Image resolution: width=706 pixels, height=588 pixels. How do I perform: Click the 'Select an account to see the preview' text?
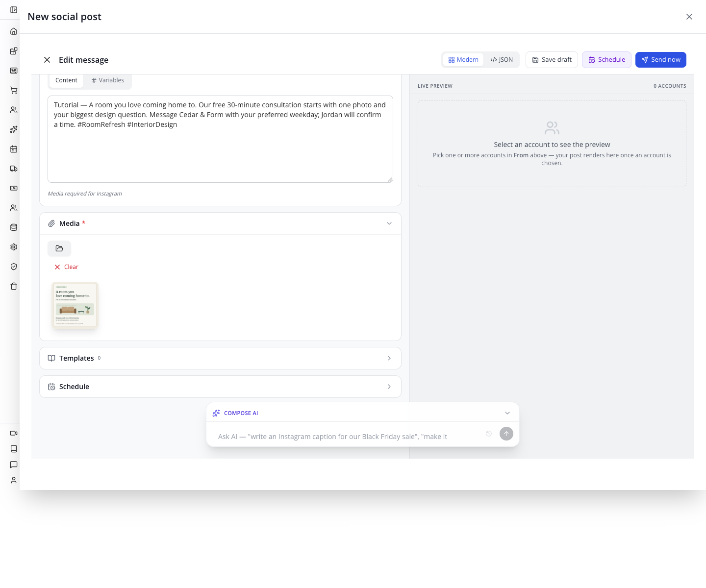click(x=552, y=145)
